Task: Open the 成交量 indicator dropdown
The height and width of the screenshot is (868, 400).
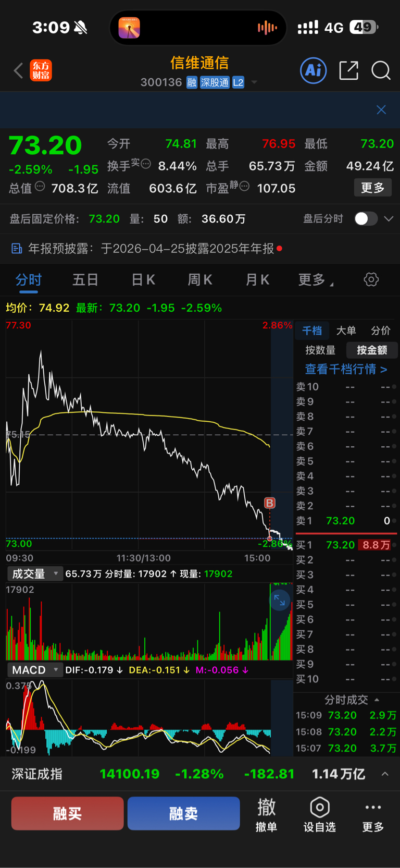Action: click(x=34, y=574)
